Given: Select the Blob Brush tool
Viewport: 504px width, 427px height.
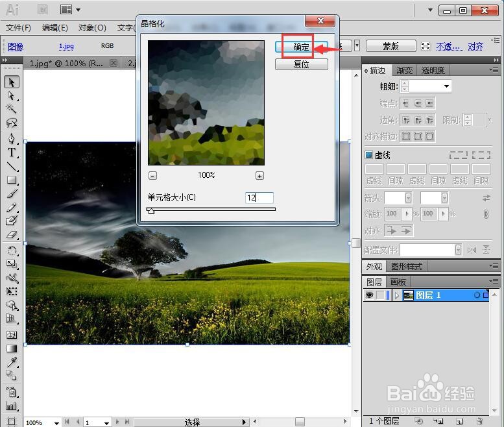Looking at the screenshot, I should pyautogui.click(x=12, y=221).
